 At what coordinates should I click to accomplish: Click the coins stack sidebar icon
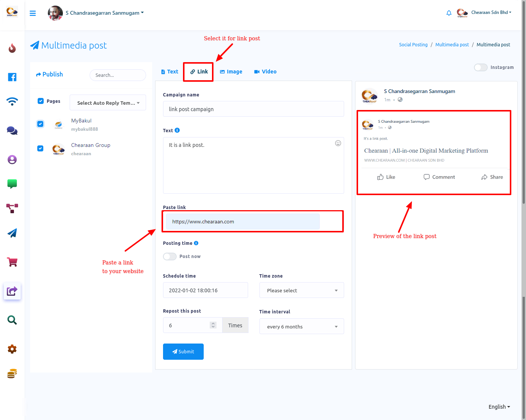tap(12, 374)
